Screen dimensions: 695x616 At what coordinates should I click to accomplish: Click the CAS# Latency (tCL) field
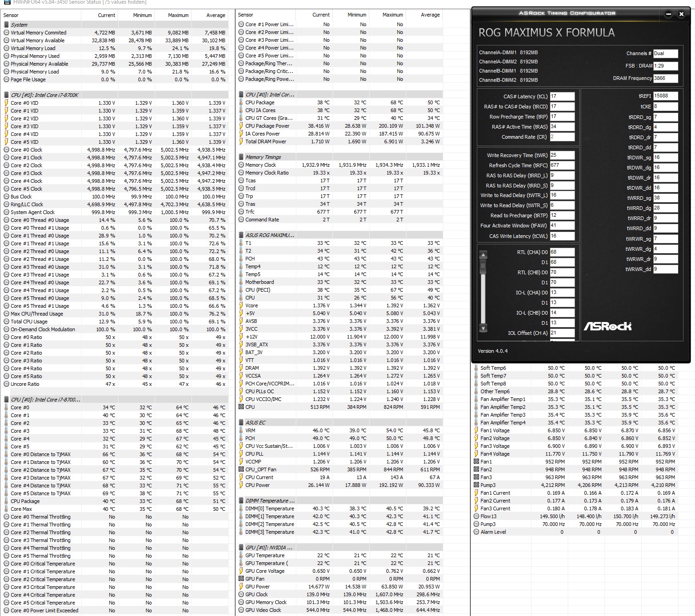click(562, 96)
